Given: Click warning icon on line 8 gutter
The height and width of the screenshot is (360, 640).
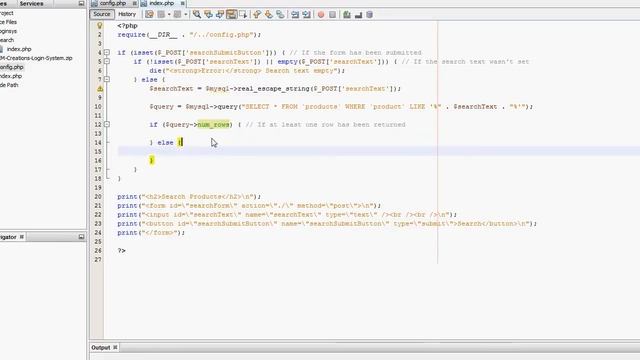Looking at the screenshot, I should point(100,89).
